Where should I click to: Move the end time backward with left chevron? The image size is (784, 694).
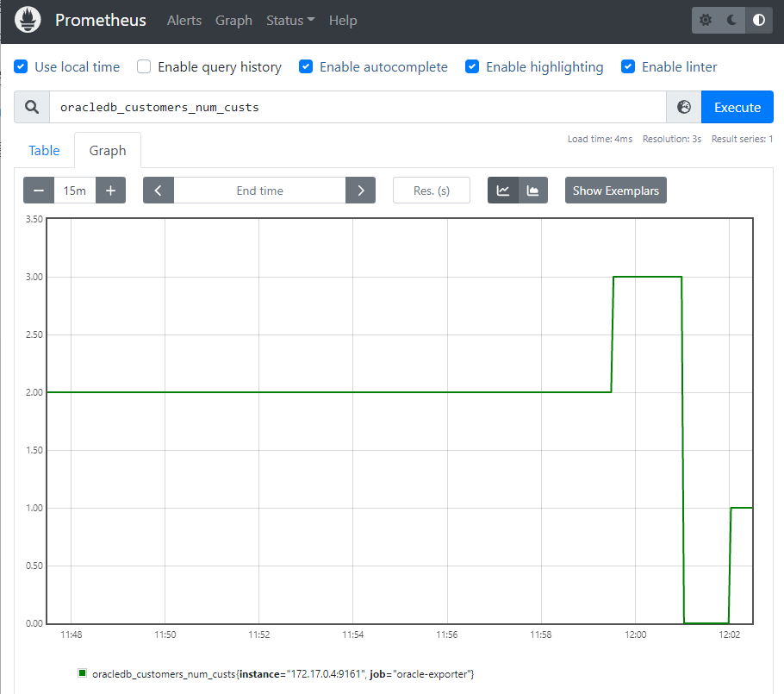coord(159,191)
